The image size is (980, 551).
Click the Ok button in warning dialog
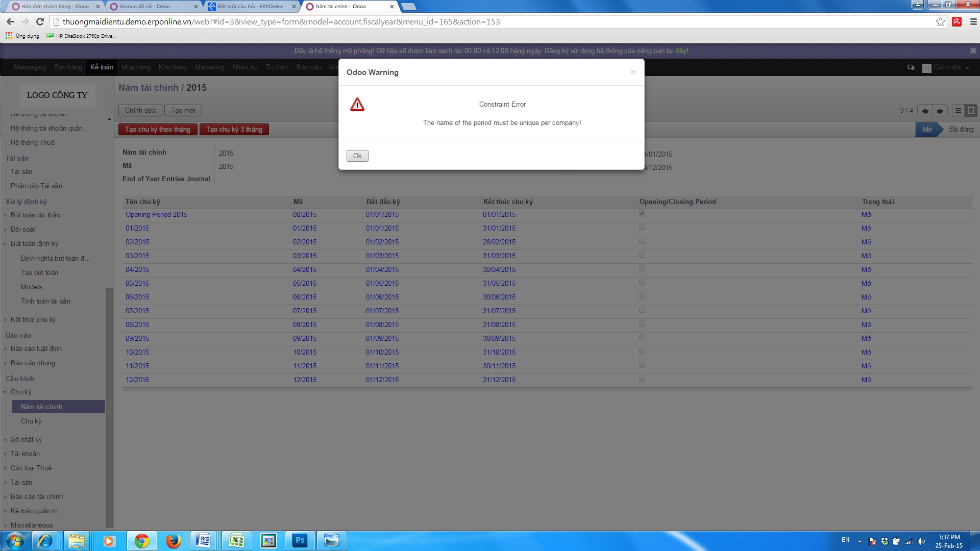357,156
